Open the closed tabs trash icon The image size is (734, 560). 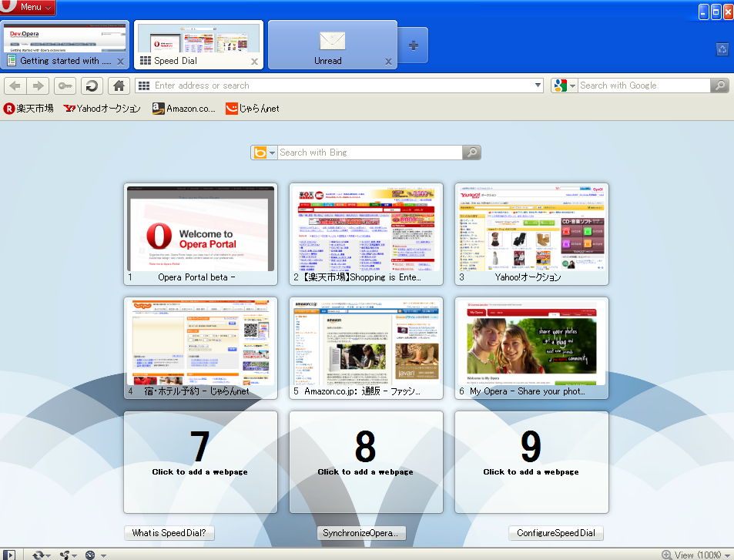coord(722,49)
